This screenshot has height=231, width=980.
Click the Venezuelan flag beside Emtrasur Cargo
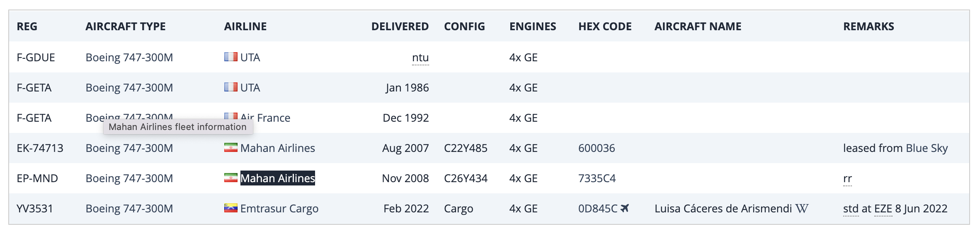click(x=230, y=208)
